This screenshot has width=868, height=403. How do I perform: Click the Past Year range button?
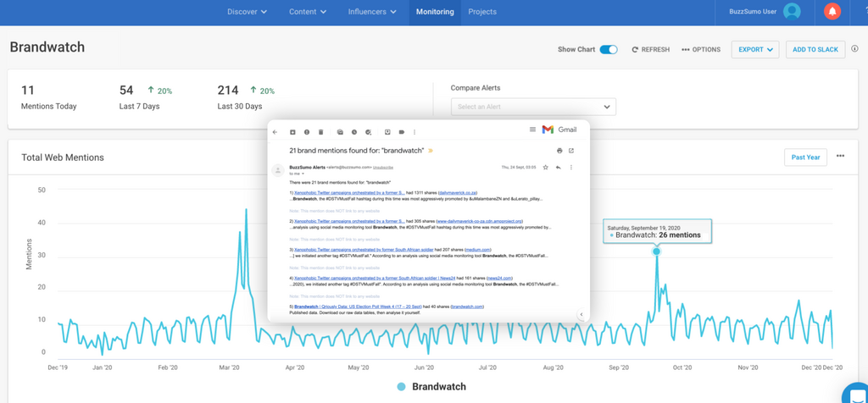click(x=804, y=157)
